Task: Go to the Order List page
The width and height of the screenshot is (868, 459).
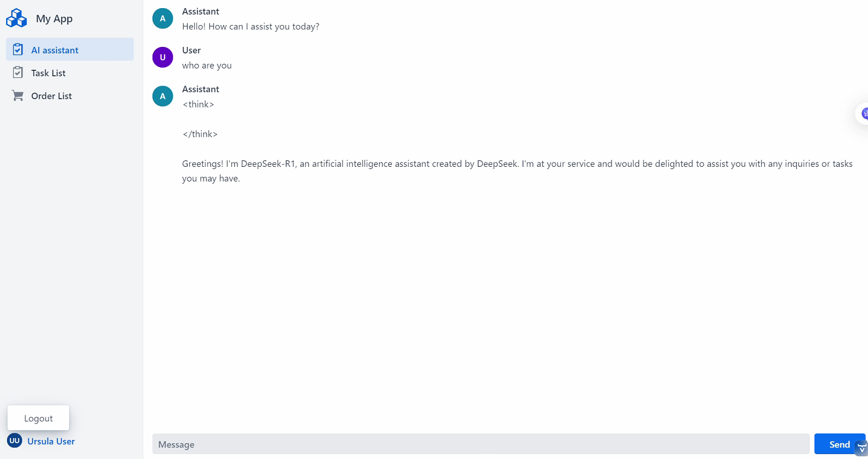Action: tap(51, 96)
